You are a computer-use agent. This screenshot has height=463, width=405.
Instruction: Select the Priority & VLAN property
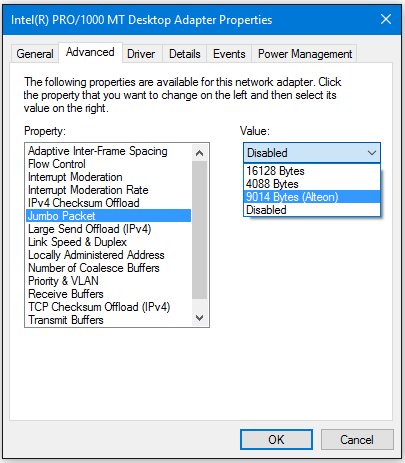tap(108, 281)
